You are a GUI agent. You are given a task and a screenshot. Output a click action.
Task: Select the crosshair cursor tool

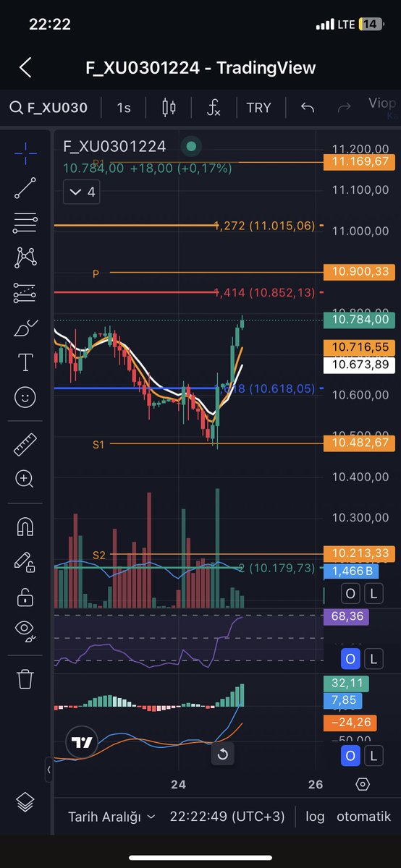25,153
